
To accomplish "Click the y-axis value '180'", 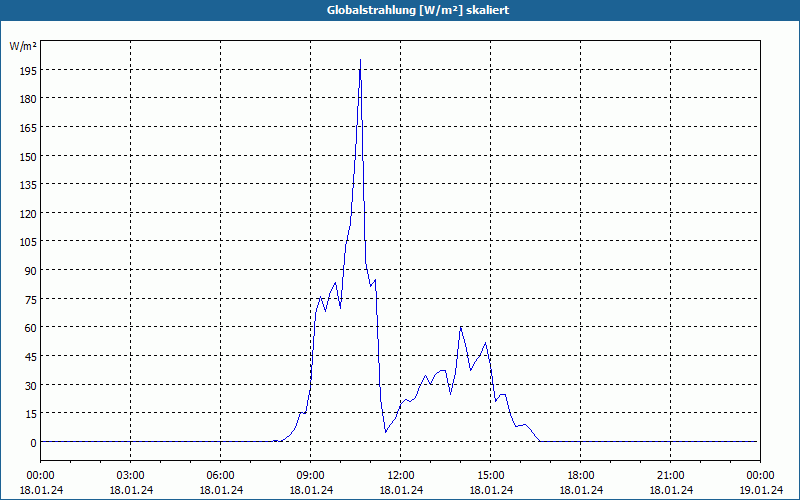I will (x=29, y=99).
